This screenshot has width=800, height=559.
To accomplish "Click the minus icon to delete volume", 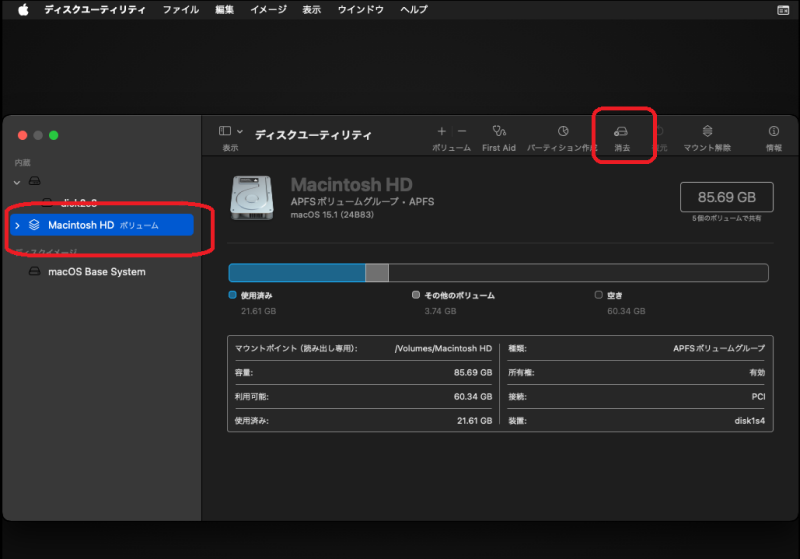I will click(x=462, y=131).
